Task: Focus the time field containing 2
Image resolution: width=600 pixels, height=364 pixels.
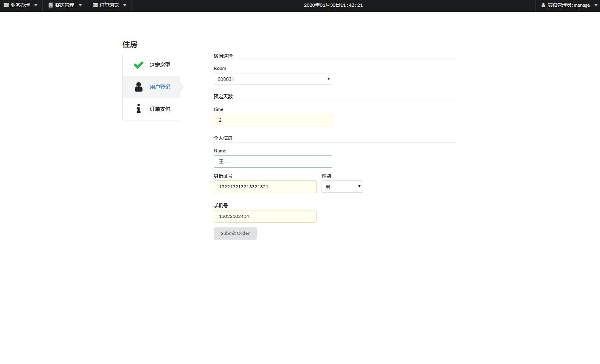Action: coord(273,120)
